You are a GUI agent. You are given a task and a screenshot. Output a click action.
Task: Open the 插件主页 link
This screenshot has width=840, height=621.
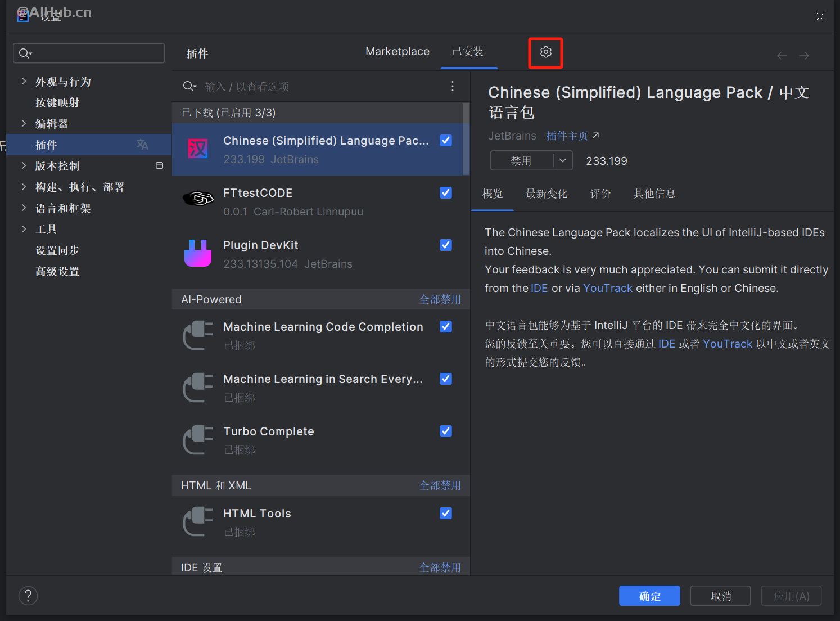572,136
